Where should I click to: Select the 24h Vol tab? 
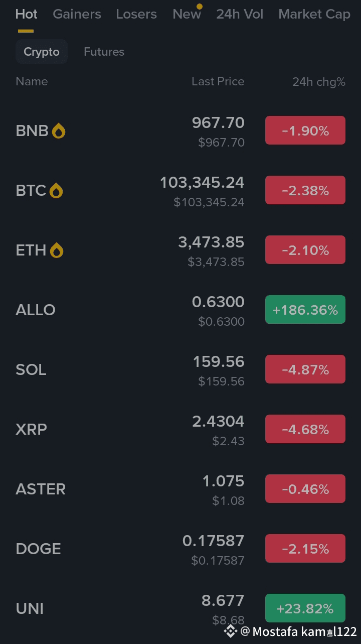(x=240, y=14)
